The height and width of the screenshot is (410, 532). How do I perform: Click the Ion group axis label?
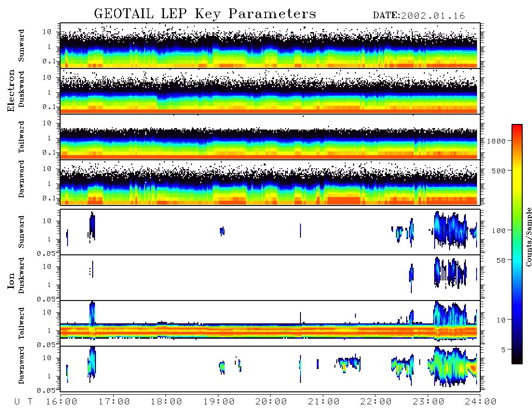(x=11, y=280)
